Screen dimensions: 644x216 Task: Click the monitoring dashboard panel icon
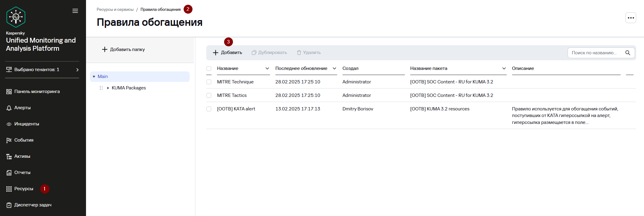(9, 91)
